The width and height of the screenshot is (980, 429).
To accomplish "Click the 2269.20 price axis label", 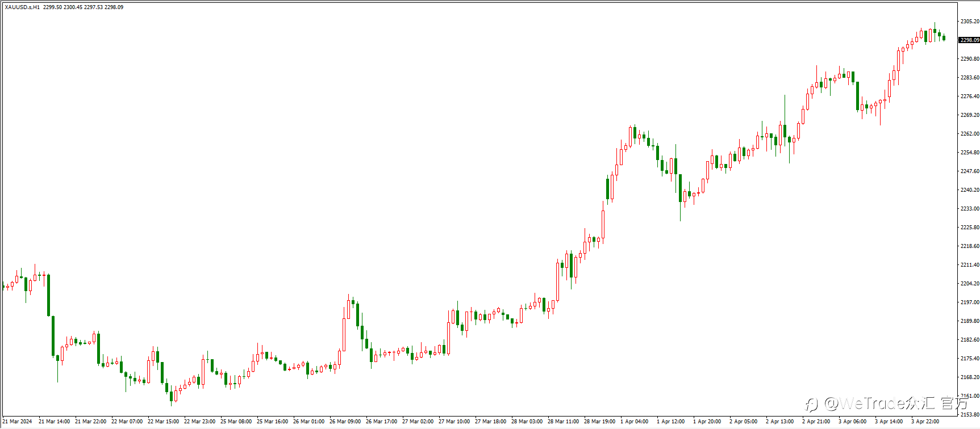I will pos(970,115).
